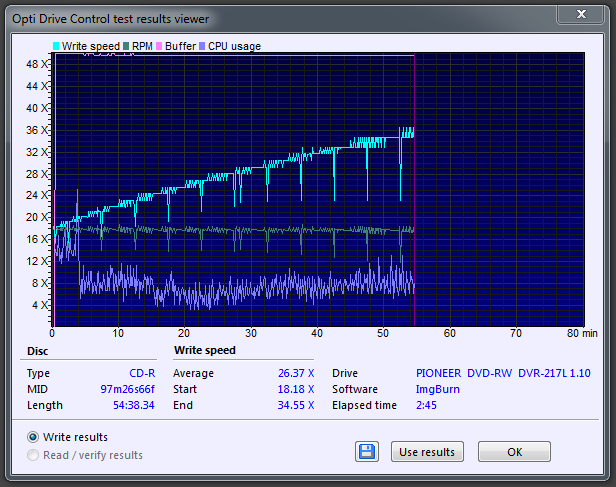
Task: Click the 48 X axis label
Action: 37,64
